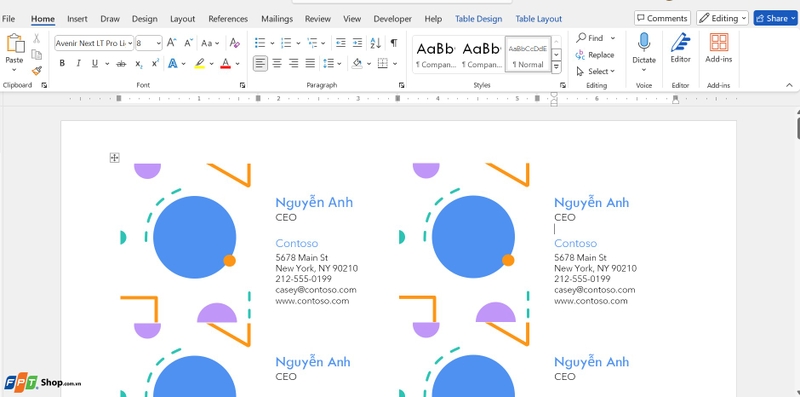Increase paragraph indent

357,43
